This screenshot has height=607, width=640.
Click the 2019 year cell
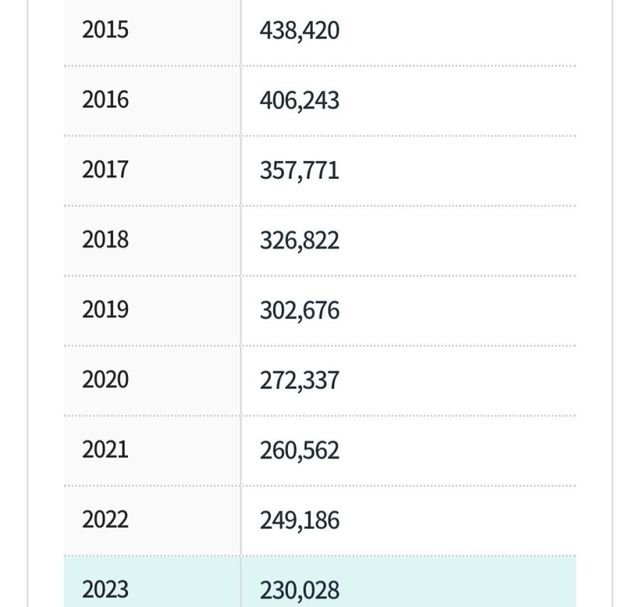coord(105,310)
